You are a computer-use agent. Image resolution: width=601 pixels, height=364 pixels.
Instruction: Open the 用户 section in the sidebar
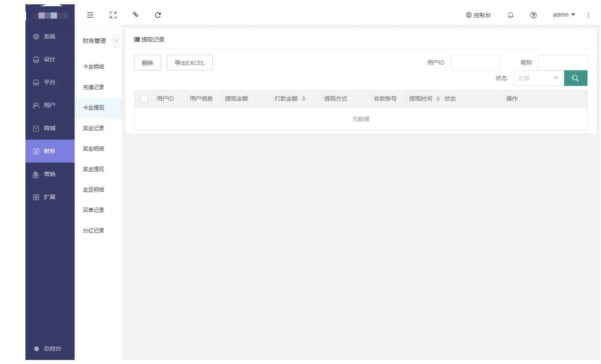(x=50, y=105)
